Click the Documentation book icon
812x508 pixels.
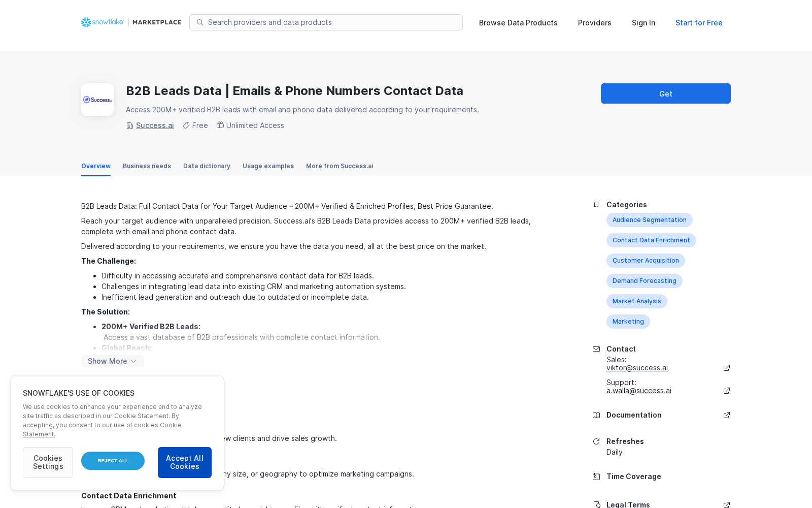[x=596, y=415]
